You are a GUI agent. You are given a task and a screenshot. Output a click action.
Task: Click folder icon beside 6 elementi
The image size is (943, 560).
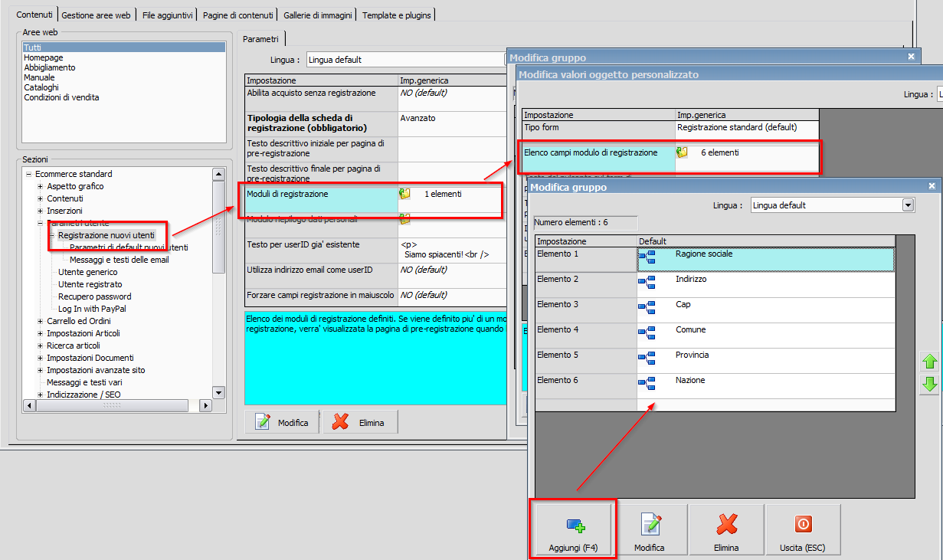pyautogui.click(x=682, y=153)
